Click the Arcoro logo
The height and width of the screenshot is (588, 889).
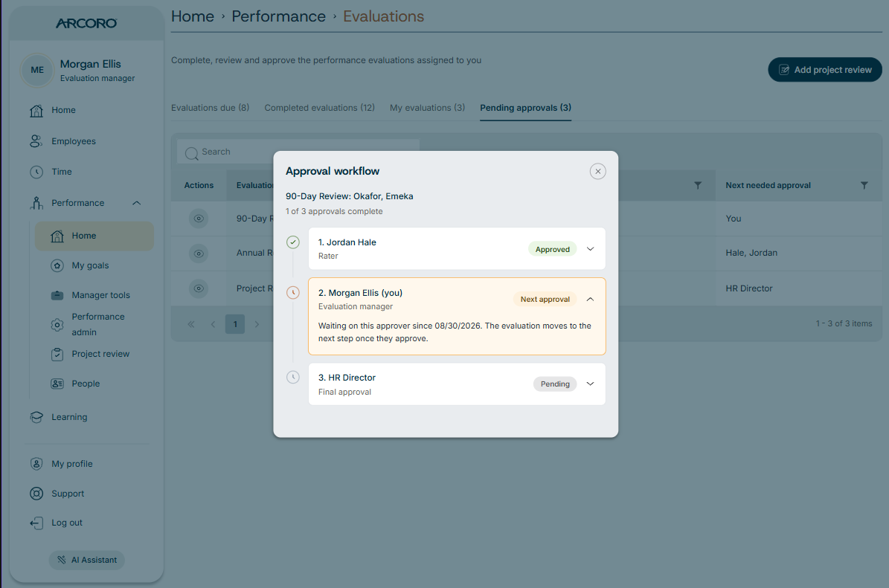[x=86, y=23]
